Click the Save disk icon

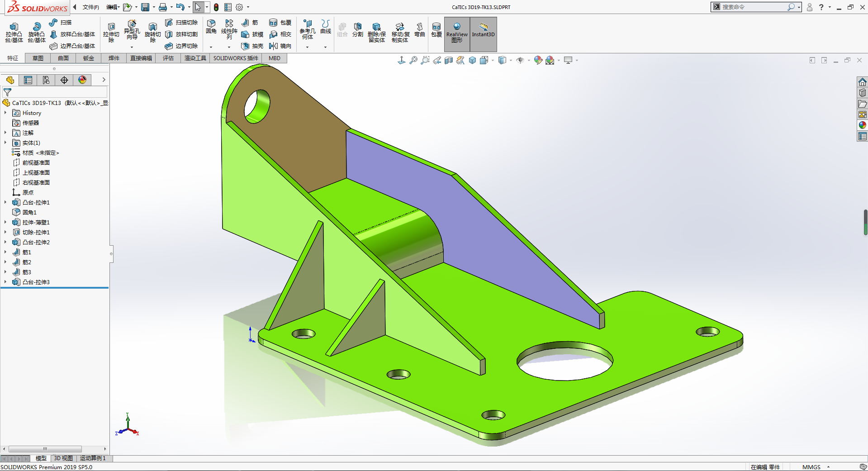[x=145, y=7]
